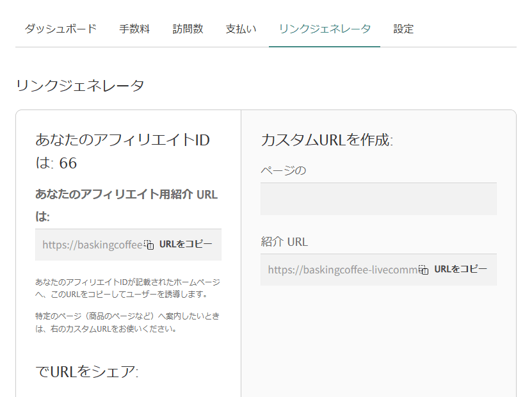Click the copy icon beside affiliate referral URL
This screenshot has height=397, width=532.
click(x=149, y=245)
